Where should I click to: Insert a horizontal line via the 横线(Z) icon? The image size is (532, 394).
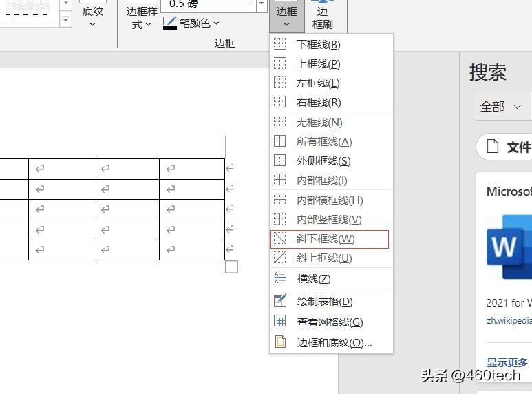click(280, 278)
